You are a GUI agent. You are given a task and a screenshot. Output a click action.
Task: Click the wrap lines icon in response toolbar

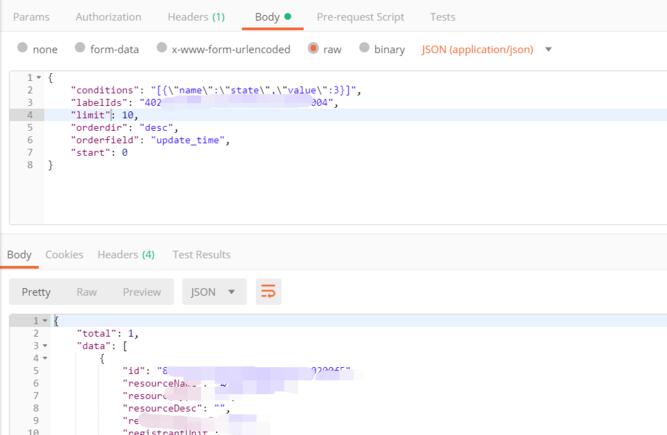(268, 292)
